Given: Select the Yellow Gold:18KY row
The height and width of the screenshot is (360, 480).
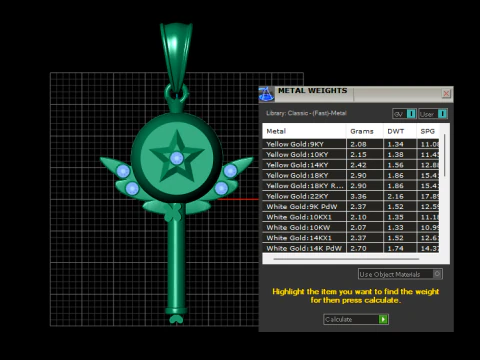Looking at the screenshot, I should point(351,175).
